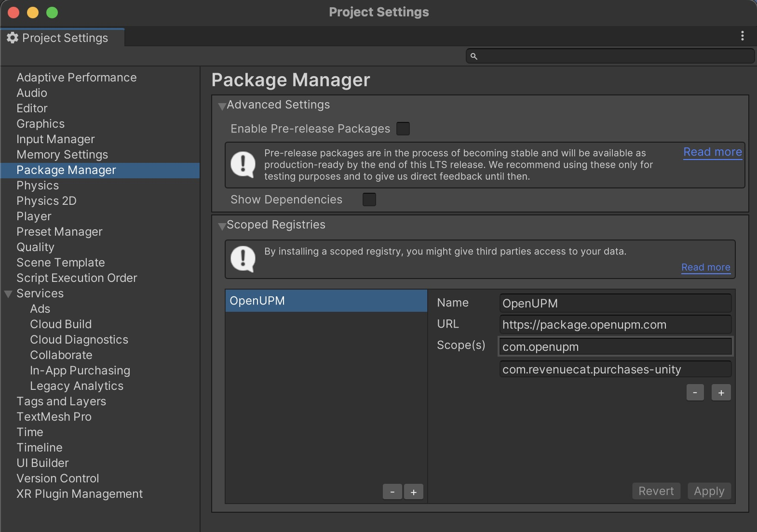Click the registry URL input field
Image resolution: width=757 pixels, height=532 pixels.
(x=615, y=325)
